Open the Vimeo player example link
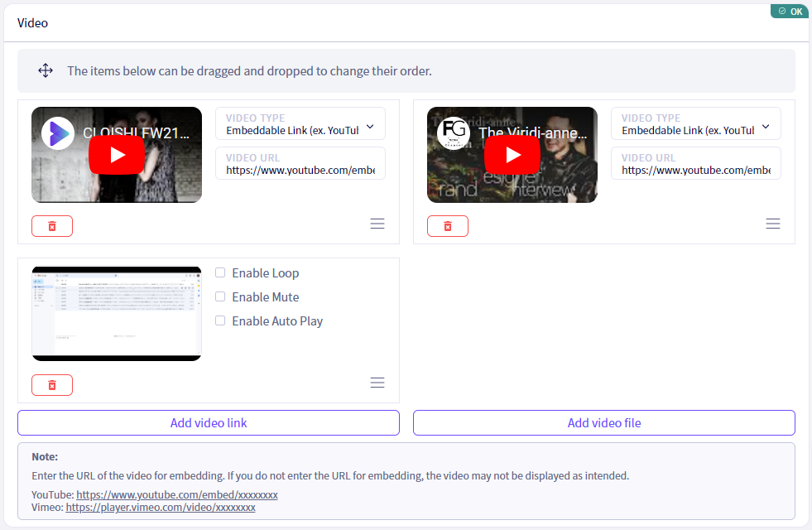812x530 pixels. (x=161, y=507)
